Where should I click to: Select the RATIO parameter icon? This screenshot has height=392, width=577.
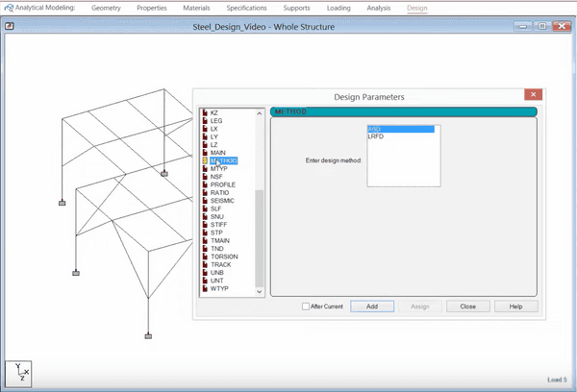205,193
